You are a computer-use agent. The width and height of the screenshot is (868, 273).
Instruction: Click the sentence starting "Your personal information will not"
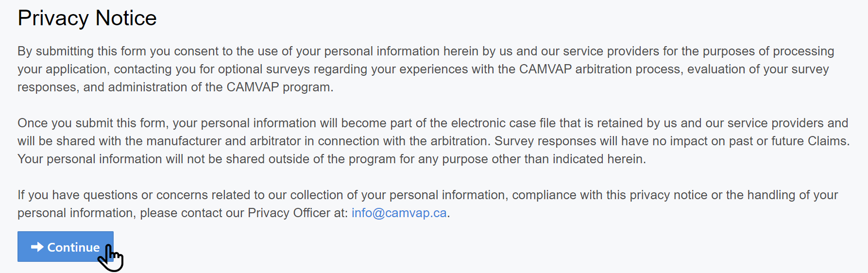point(331,159)
